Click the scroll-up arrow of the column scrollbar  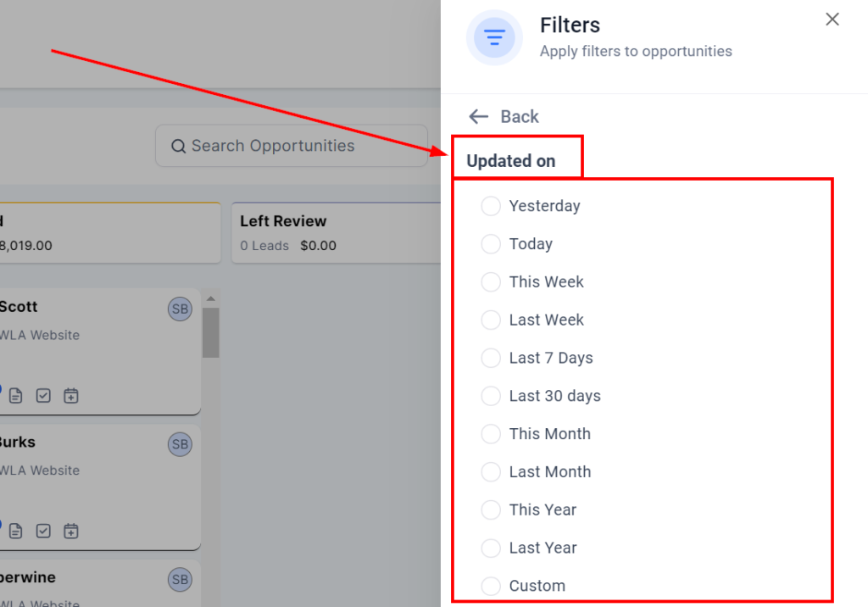(x=210, y=298)
